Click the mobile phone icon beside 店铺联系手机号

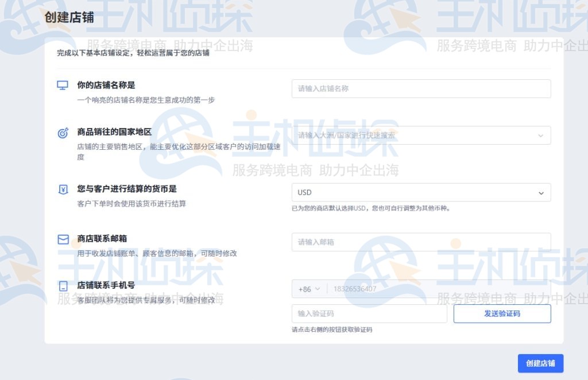click(62, 285)
